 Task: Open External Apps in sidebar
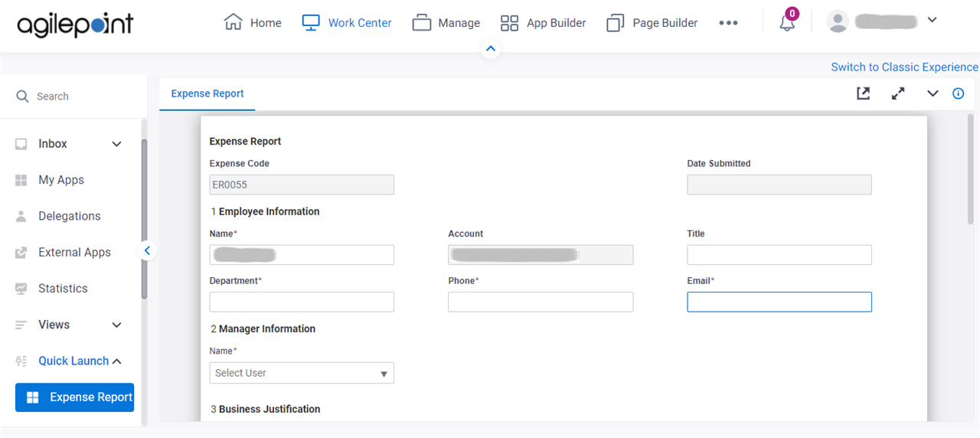(74, 252)
